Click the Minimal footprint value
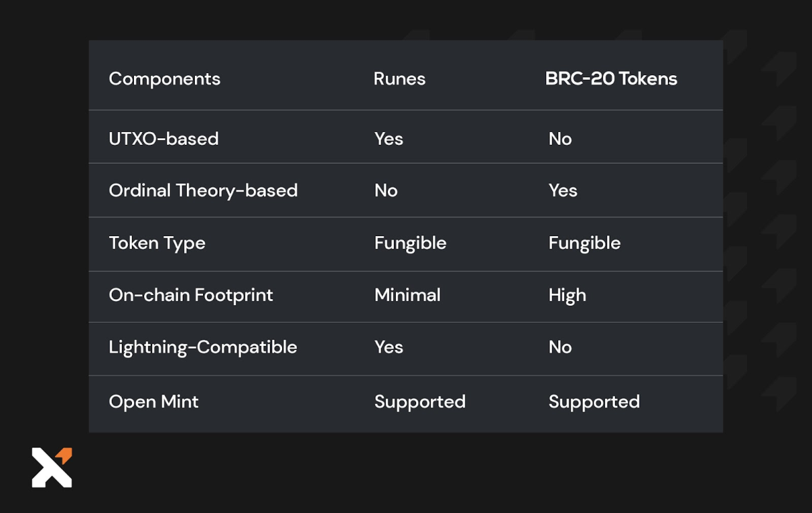 click(407, 295)
